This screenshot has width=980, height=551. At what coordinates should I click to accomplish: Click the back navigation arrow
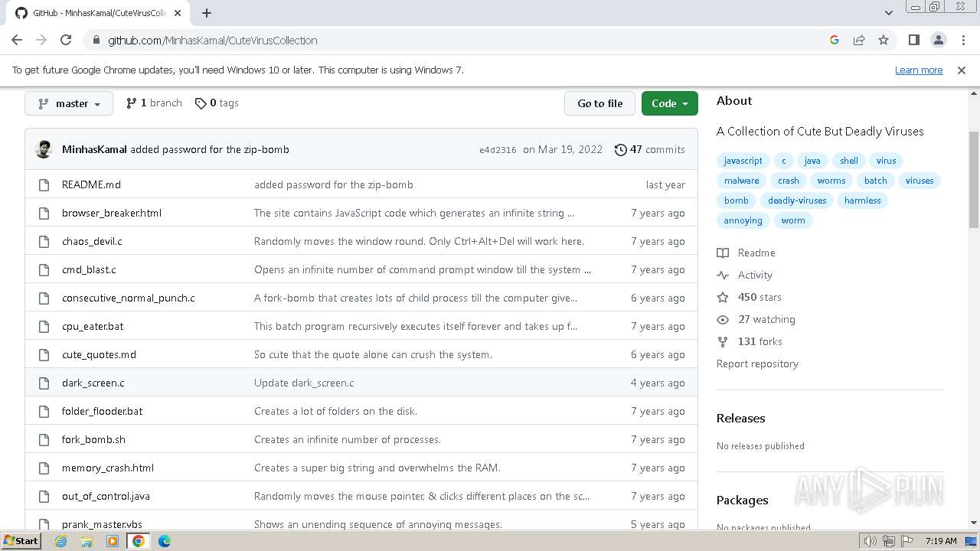(17, 40)
